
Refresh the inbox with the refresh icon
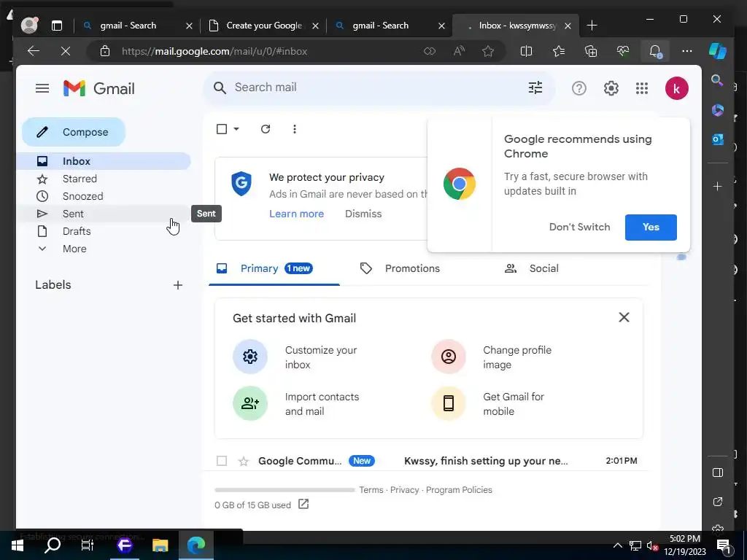[266, 129]
